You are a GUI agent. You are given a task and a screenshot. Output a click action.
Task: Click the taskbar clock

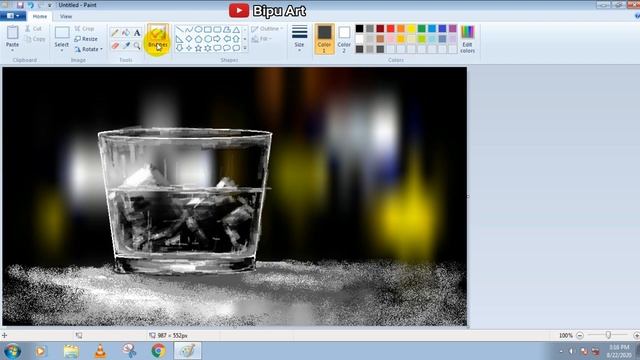[619, 351]
